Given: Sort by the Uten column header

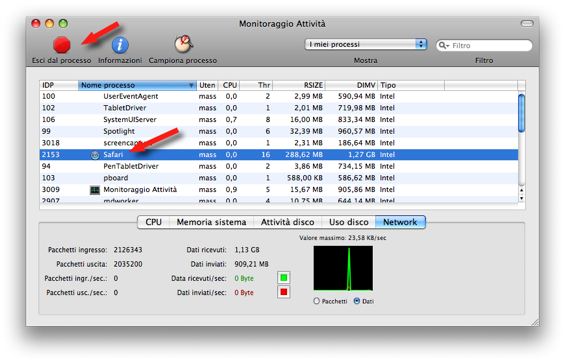Looking at the screenshot, I should [207, 85].
